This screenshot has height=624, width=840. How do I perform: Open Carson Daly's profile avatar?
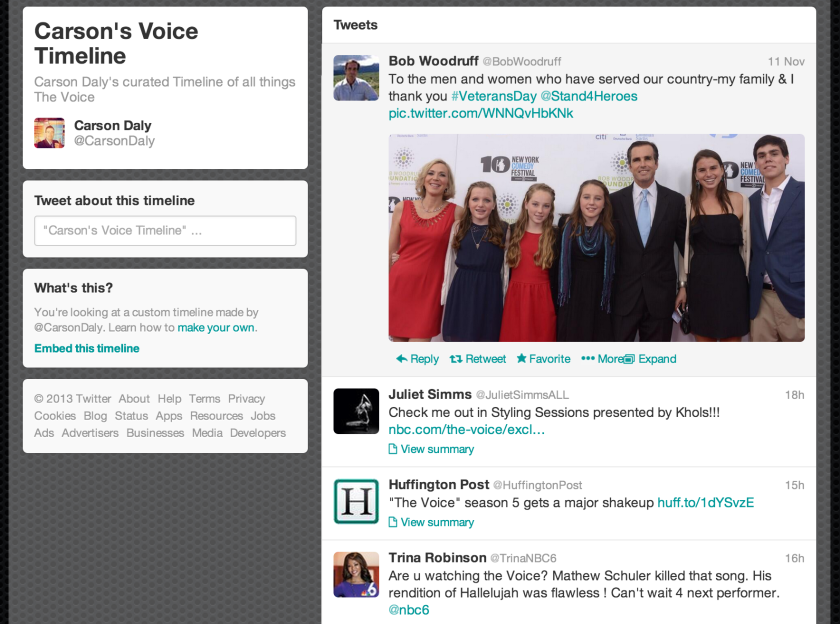[x=49, y=133]
